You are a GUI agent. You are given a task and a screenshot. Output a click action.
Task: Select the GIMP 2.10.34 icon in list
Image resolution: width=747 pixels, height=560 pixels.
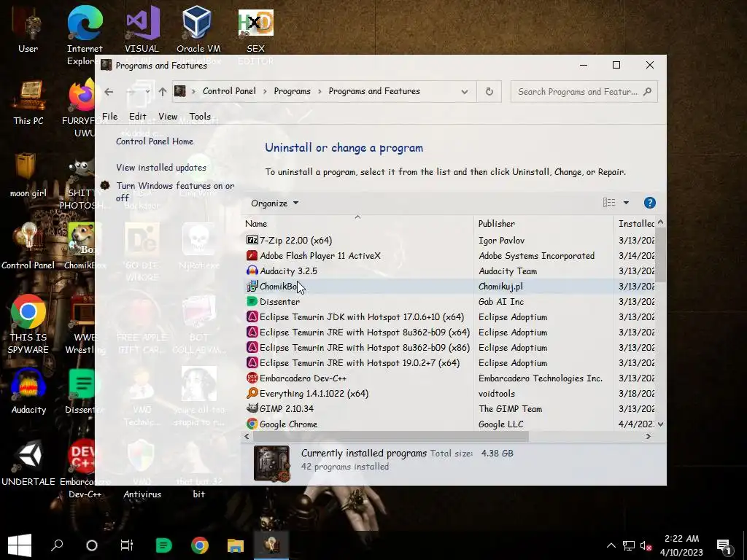coord(252,408)
